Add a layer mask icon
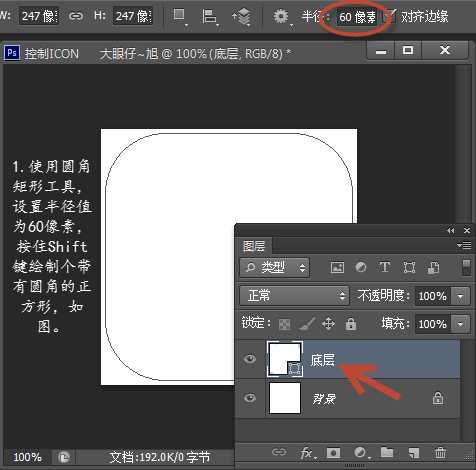Viewport: 476px width, 470px height. point(333,453)
